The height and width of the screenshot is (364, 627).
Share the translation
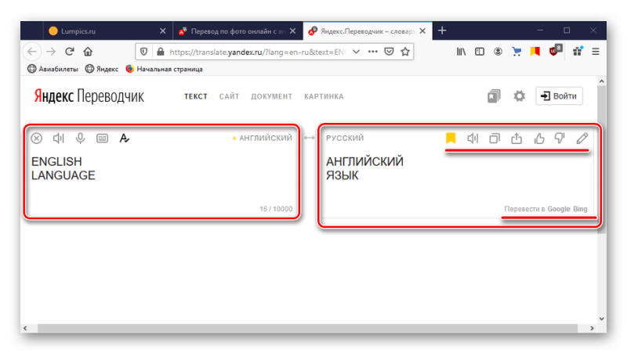[x=516, y=139]
